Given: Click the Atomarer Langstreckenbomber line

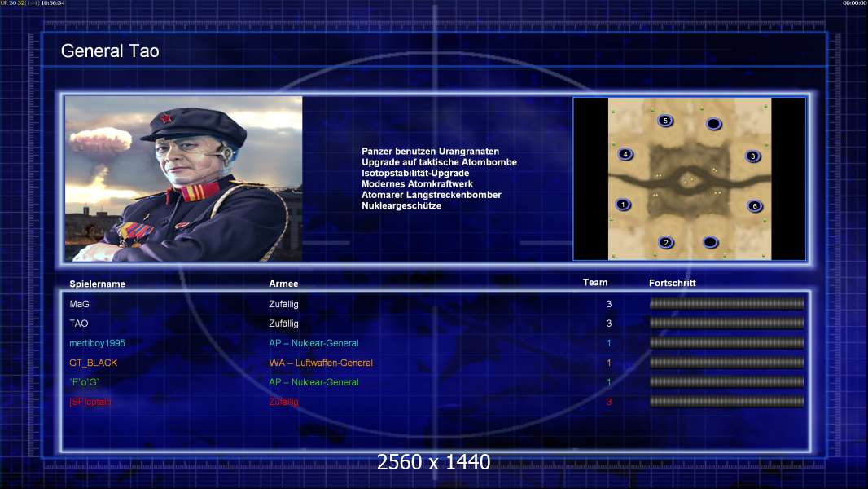Looking at the screenshot, I should pos(432,195).
